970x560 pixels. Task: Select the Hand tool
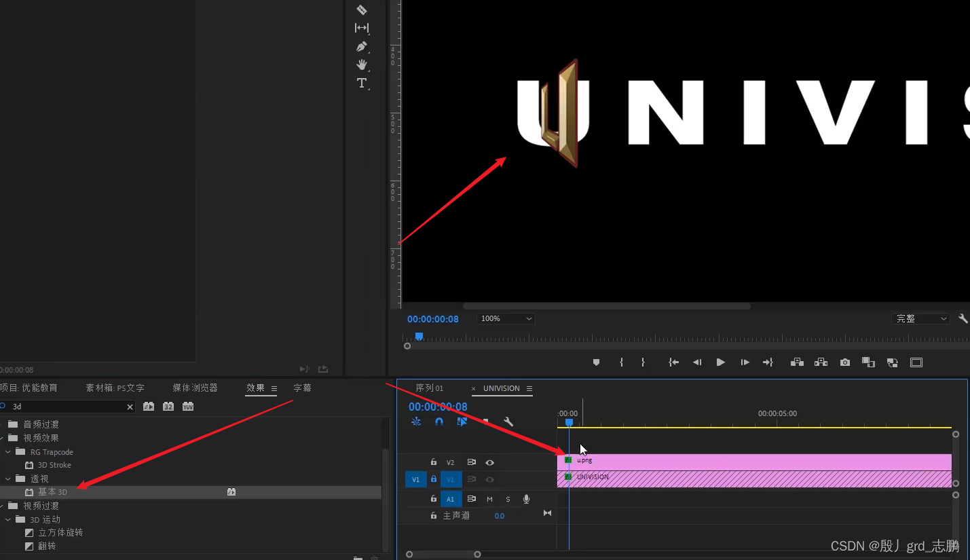pyautogui.click(x=362, y=64)
